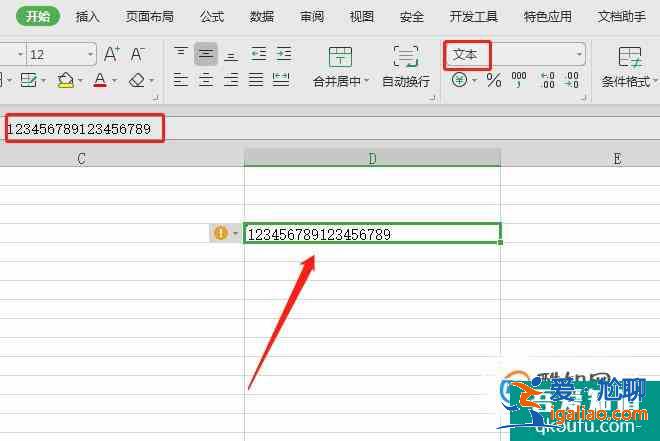
Task: Open the 文档助手 tab
Action: coord(622,17)
